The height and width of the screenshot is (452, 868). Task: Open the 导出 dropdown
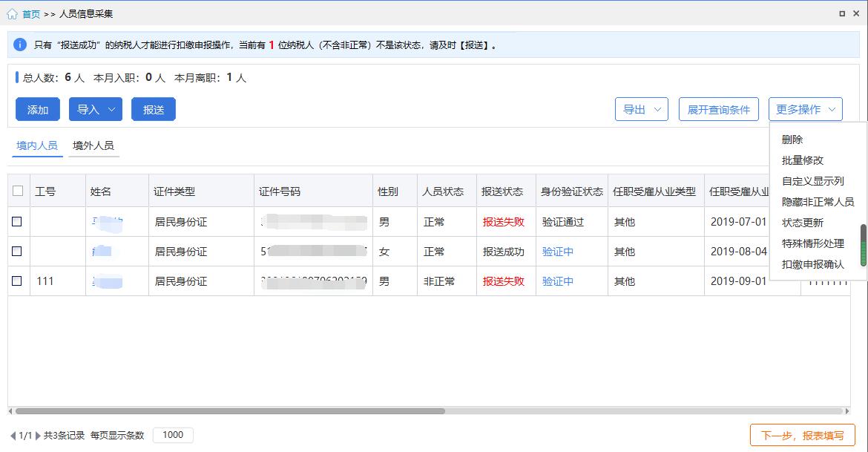pyautogui.click(x=641, y=108)
